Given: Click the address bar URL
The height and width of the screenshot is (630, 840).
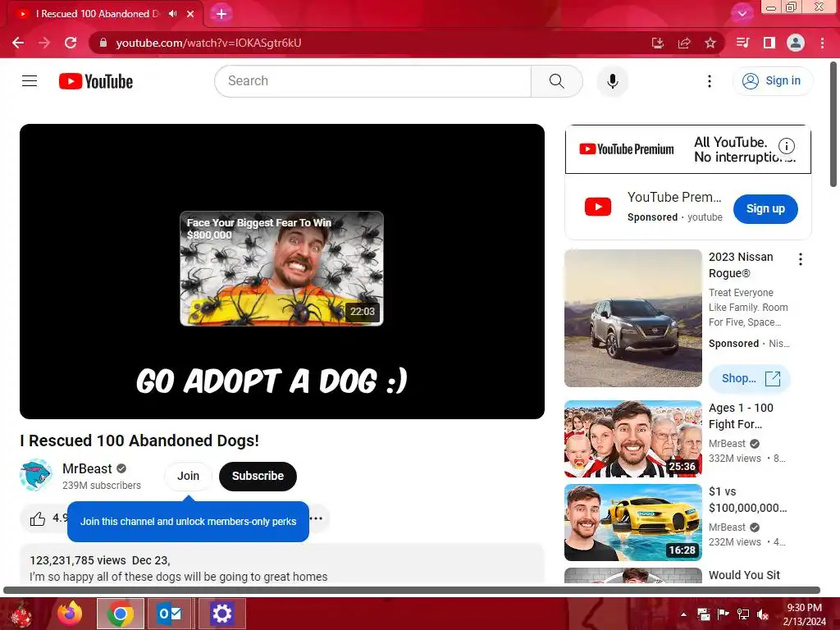Looking at the screenshot, I should [208, 43].
